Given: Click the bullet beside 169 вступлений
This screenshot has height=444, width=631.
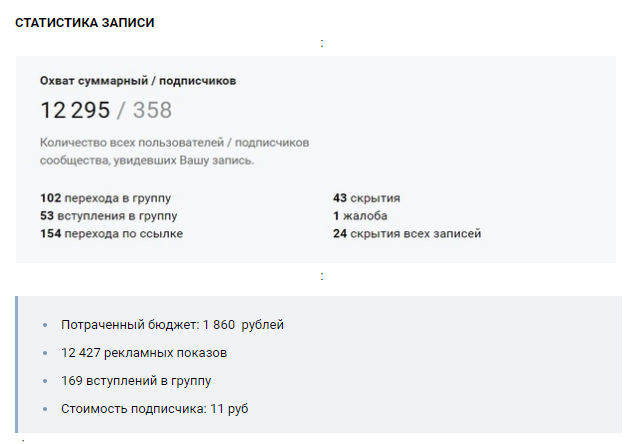Looking at the screenshot, I should [x=45, y=381].
